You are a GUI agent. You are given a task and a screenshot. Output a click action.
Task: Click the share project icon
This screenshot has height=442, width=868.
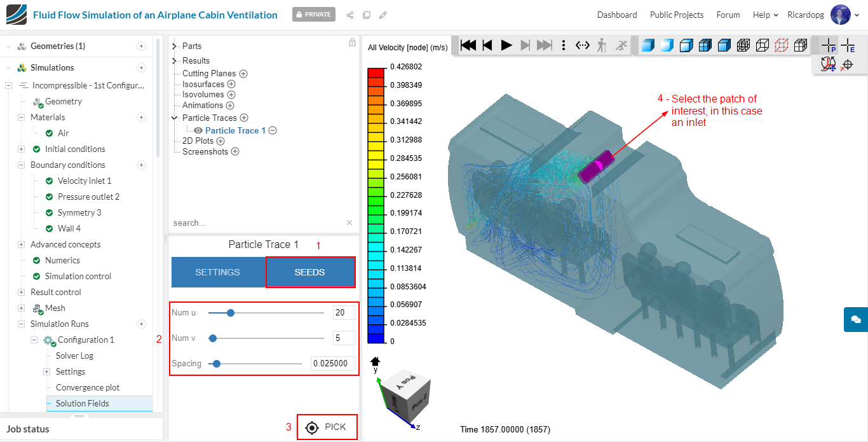click(349, 15)
